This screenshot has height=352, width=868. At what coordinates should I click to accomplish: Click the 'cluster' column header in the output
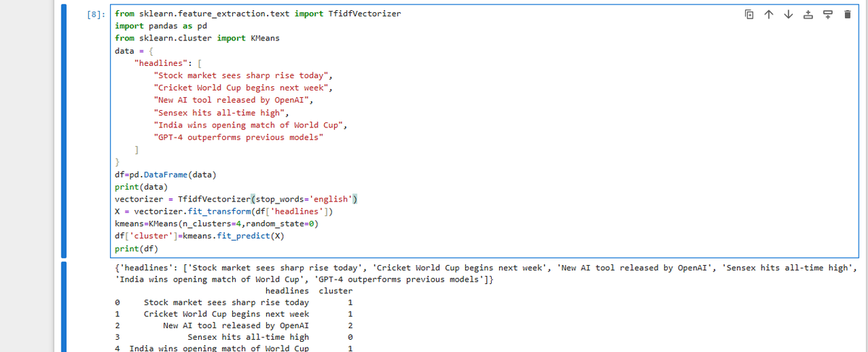(x=335, y=290)
